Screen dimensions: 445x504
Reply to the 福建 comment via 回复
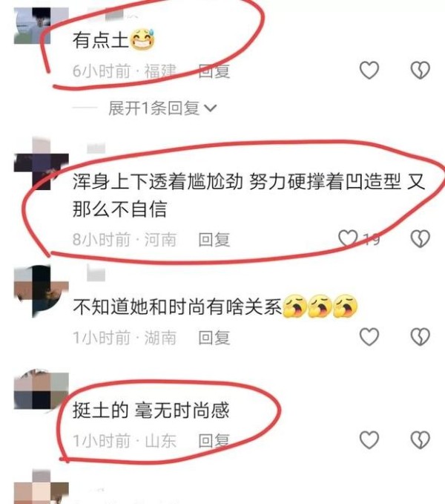coord(214,71)
